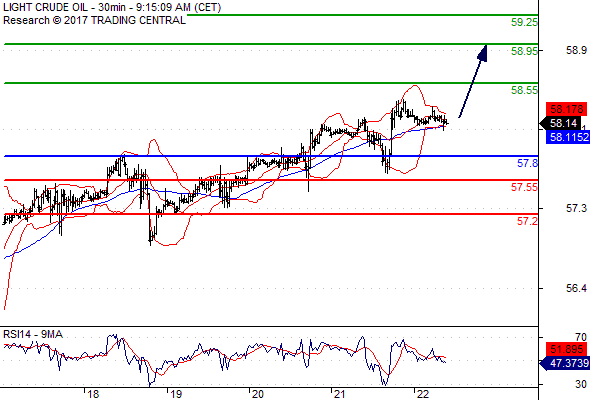This screenshot has height=400, width=590.
Task: Click the RSI axis value 70
Action: click(x=581, y=337)
